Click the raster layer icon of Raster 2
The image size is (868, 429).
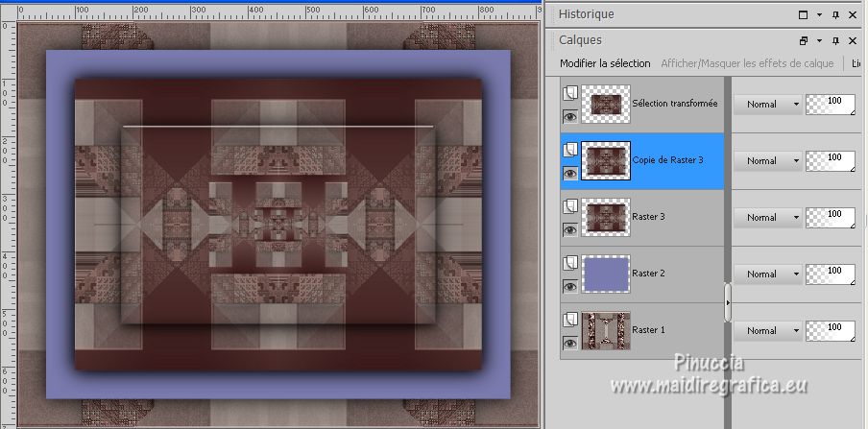tap(570, 263)
